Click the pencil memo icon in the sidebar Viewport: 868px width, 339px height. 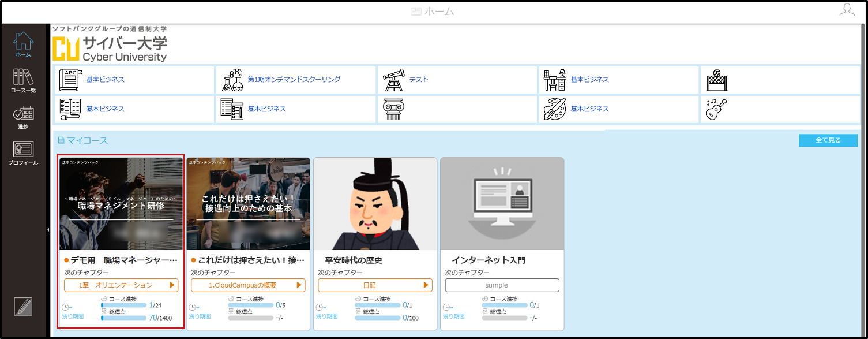click(x=23, y=307)
